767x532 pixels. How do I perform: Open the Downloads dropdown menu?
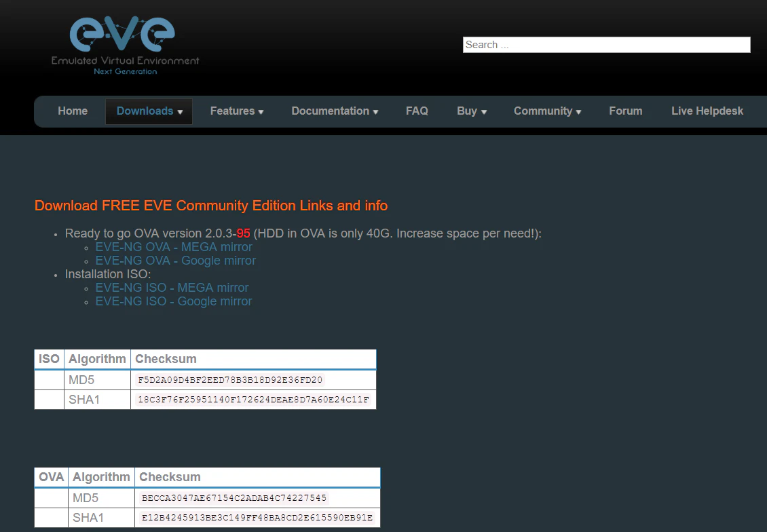click(149, 111)
